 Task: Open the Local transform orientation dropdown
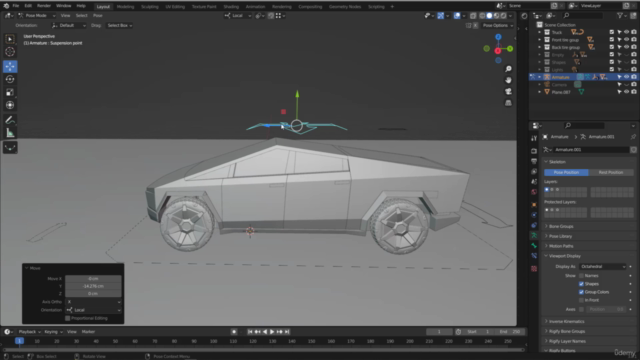[x=238, y=16]
